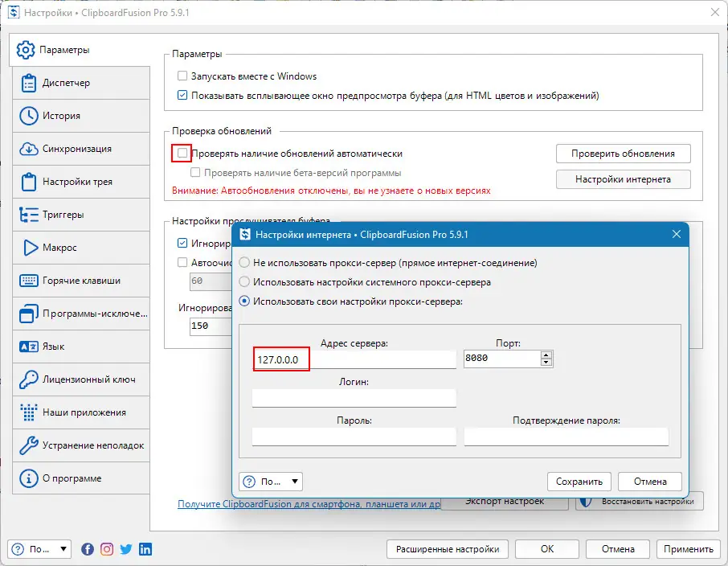
Task: Uncheck the buffer preview popup window option
Action: coord(182,95)
